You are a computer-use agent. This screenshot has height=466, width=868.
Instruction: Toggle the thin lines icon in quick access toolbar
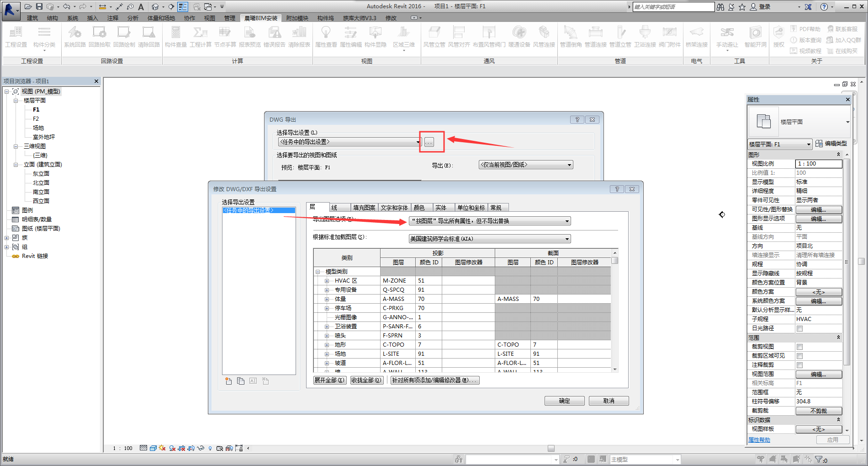183,6
